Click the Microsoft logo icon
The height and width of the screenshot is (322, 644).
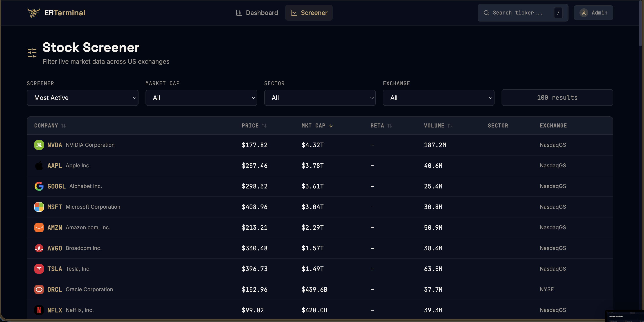(x=39, y=207)
